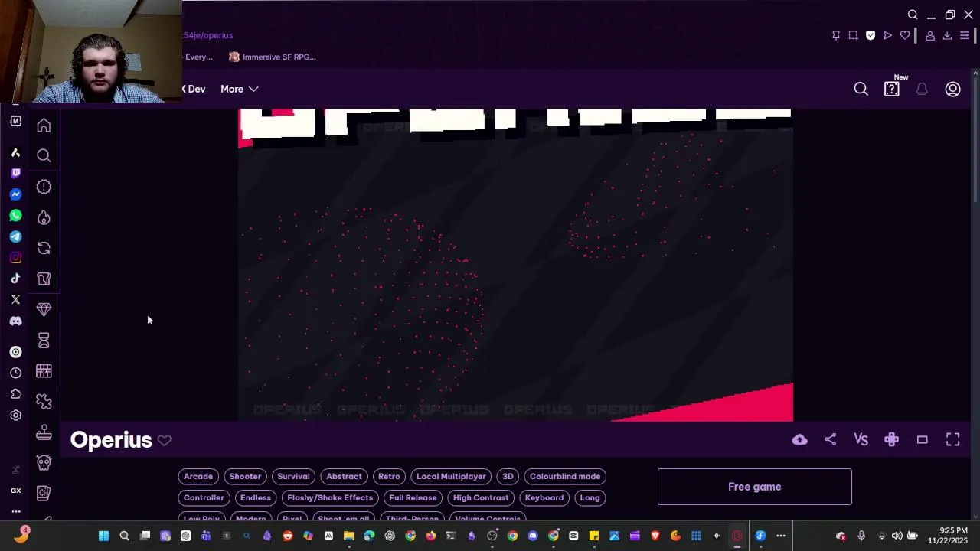Open the trending flame icon
The width and height of the screenshot is (980, 551).
[x=44, y=217]
